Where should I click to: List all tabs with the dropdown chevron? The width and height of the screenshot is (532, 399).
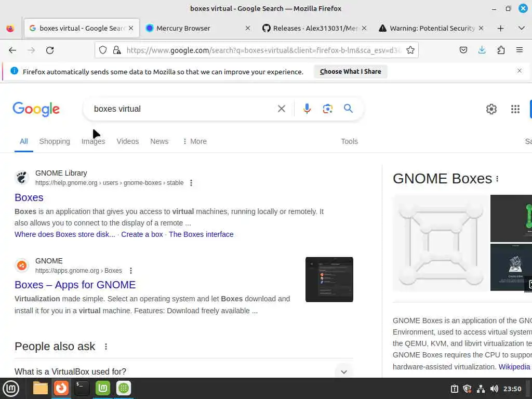click(522, 28)
